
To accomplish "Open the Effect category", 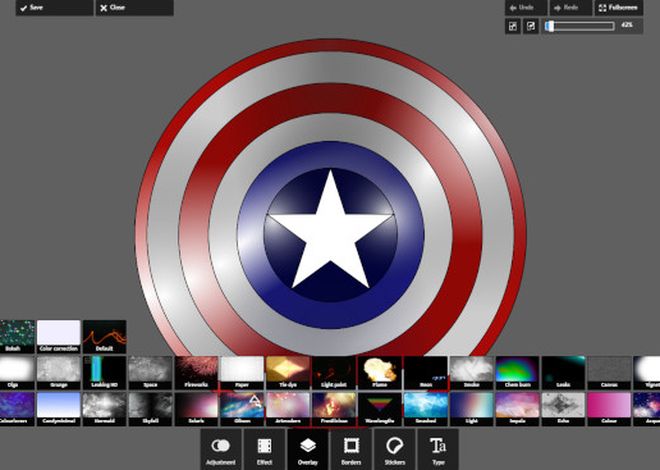I will [264, 450].
